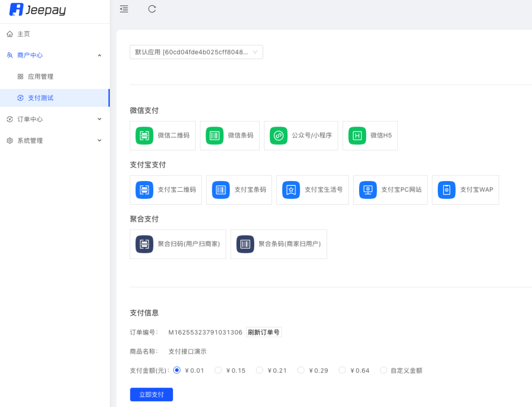Expand the 系统管理 menu chevron
The width and height of the screenshot is (532, 407).
pyautogui.click(x=100, y=141)
